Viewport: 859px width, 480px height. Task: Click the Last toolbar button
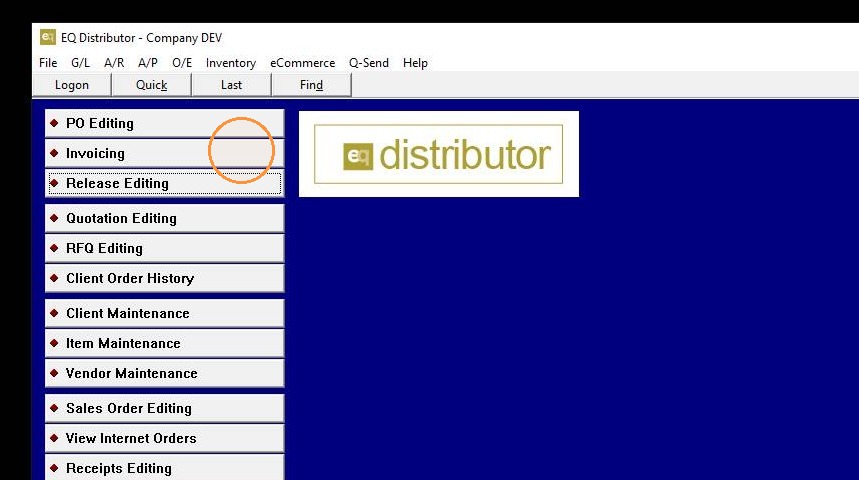pos(231,85)
